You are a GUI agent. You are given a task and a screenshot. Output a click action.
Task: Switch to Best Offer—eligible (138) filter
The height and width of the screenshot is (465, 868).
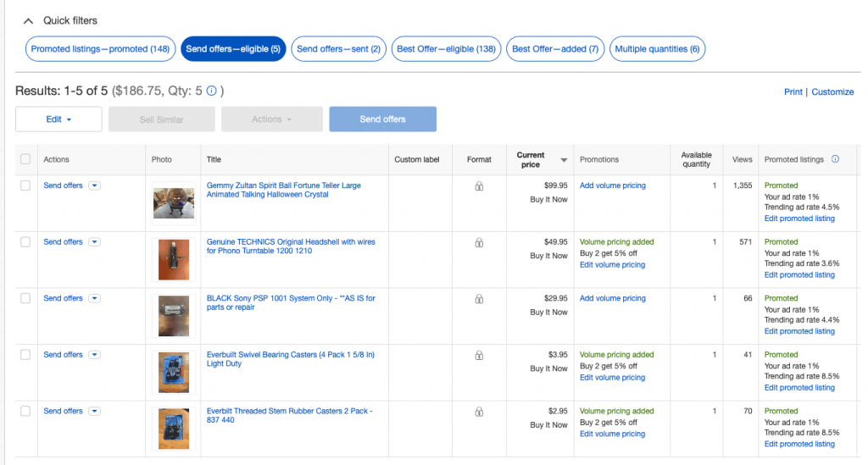tap(446, 49)
